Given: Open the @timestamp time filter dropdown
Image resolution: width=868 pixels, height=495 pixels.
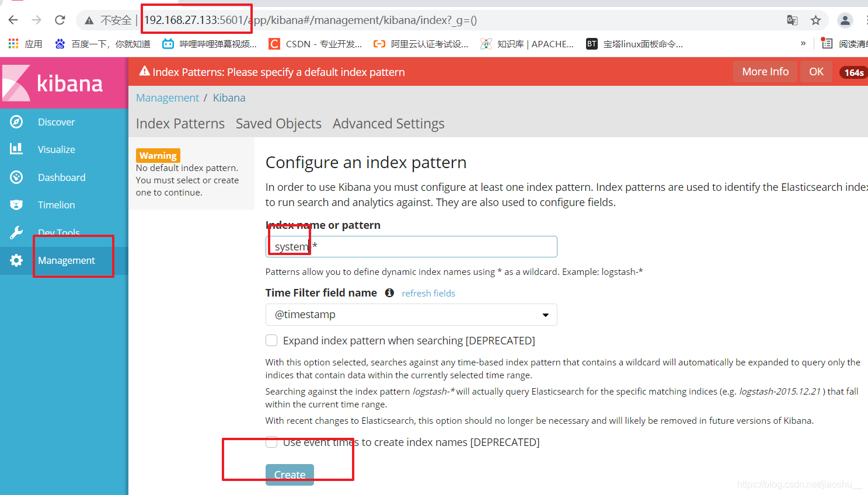Looking at the screenshot, I should 411,315.
